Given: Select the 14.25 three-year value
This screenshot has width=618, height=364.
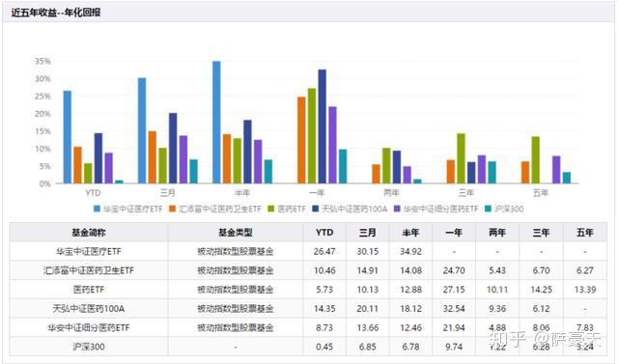Looking at the screenshot, I should [541, 290].
